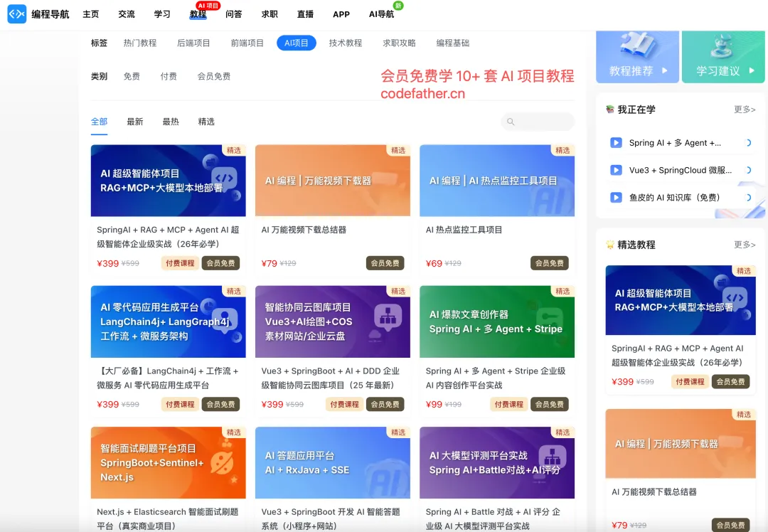This screenshot has height=532, width=768.
Task: Open AI 超级智能体项目 thumbnail in main list
Action: 168,180
